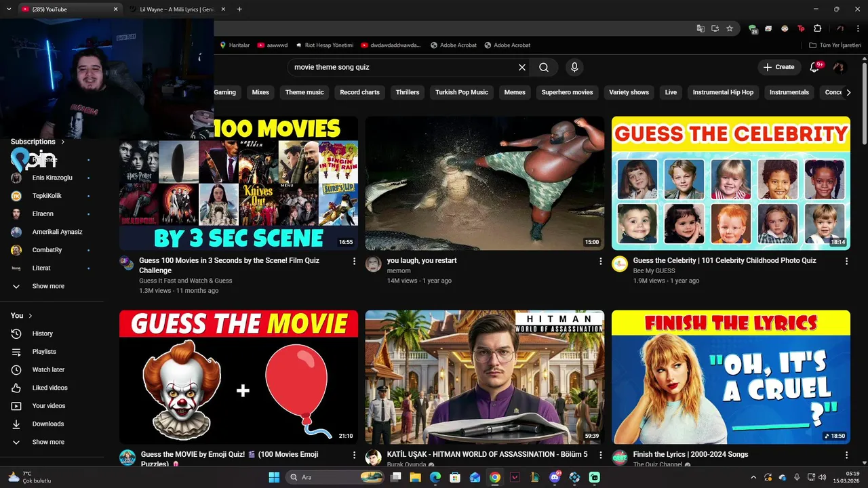Play the Finish the Lyrics thumbnail
This screenshot has width=868, height=488.
click(731, 377)
